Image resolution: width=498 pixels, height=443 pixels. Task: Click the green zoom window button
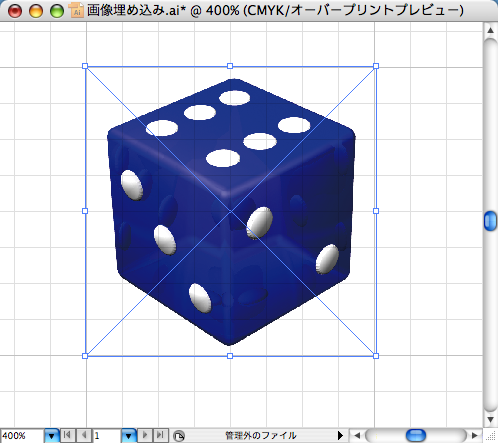tap(57, 11)
